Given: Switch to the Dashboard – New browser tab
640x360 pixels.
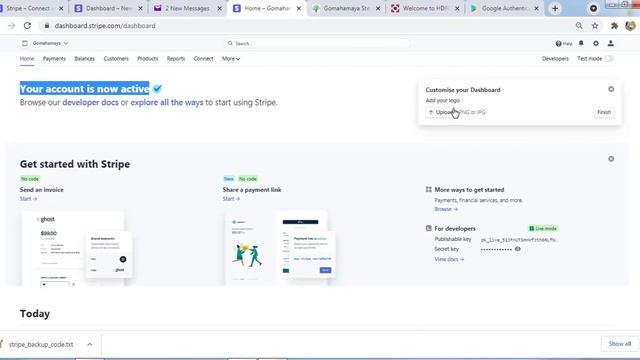Looking at the screenshot, I should coord(108,8).
